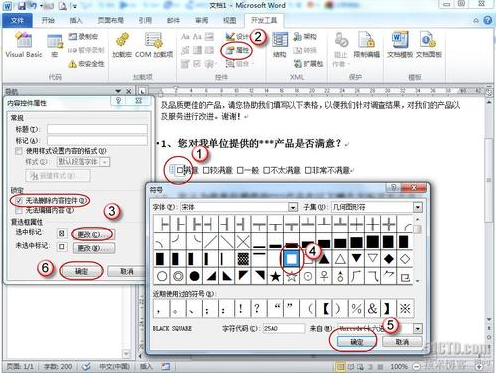Open Document Template (文档模板) dialog
The height and width of the screenshot is (373, 496).
pos(400,45)
